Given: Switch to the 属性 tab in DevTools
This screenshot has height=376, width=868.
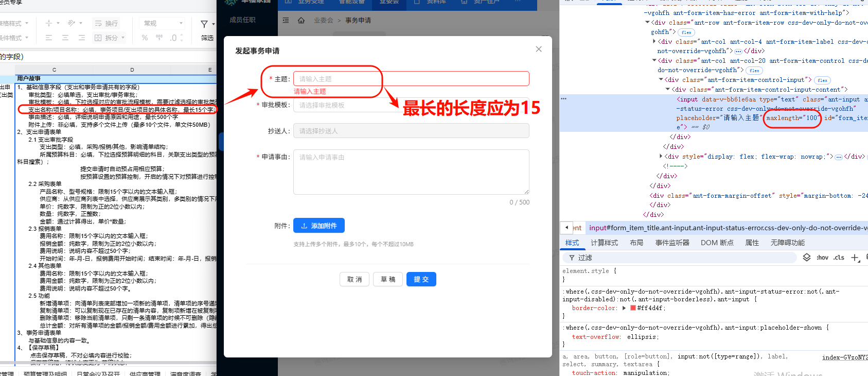Looking at the screenshot, I should 752,243.
